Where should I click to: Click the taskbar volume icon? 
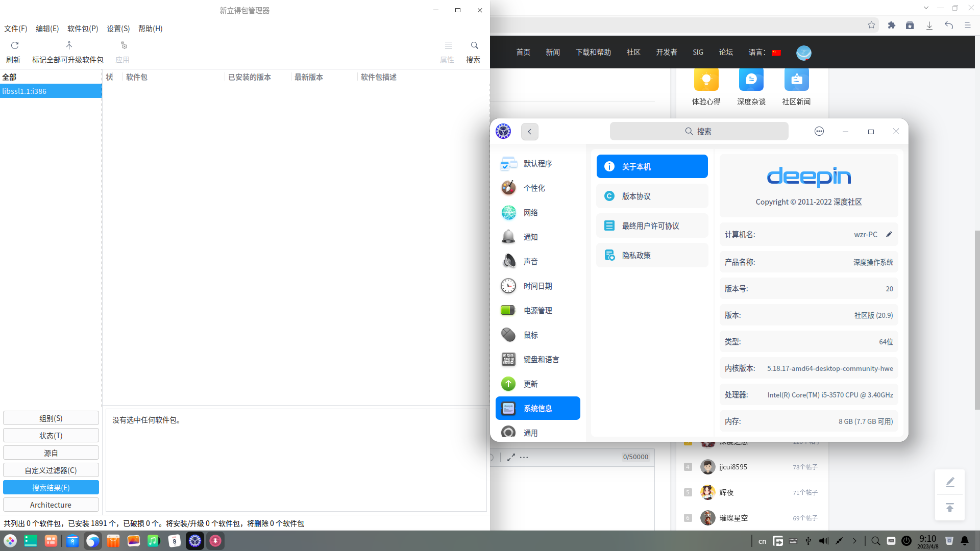823,541
